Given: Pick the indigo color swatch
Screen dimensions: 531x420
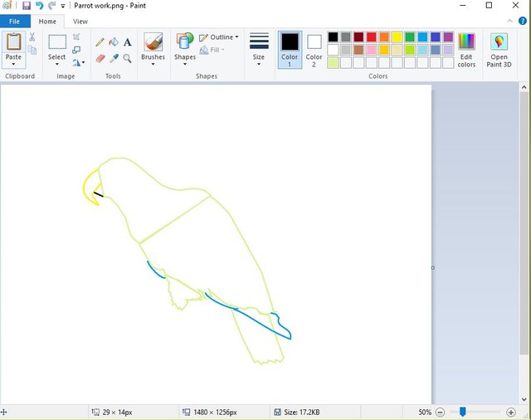Looking at the screenshot, I should click(x=436, y=37).
